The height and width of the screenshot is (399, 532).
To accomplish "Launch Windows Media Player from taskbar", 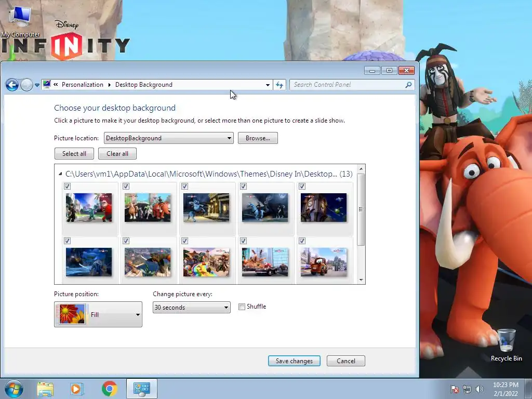I will point(76,389).
